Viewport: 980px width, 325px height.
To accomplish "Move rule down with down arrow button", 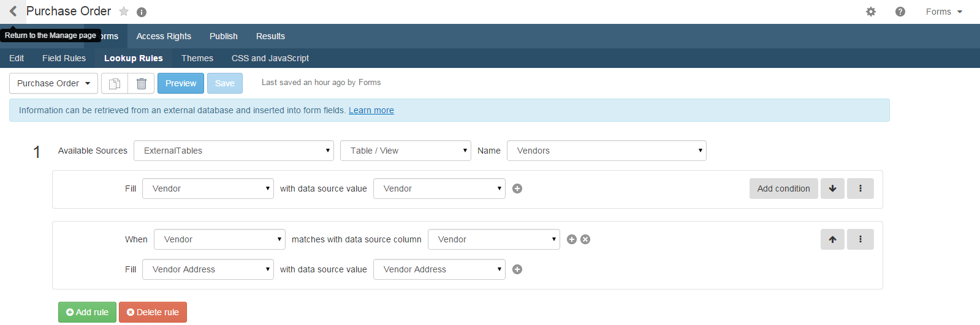I will click(x=832, y=189).
